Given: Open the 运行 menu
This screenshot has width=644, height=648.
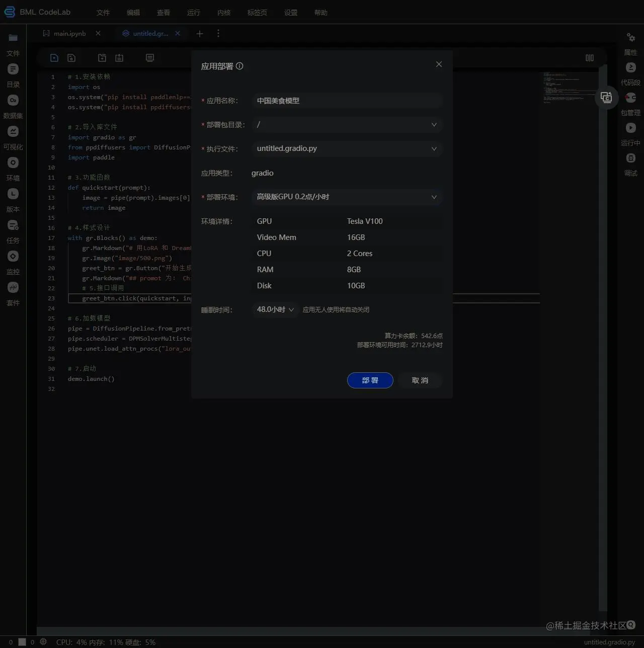Looking at the screenshot, I should (194, 13).
